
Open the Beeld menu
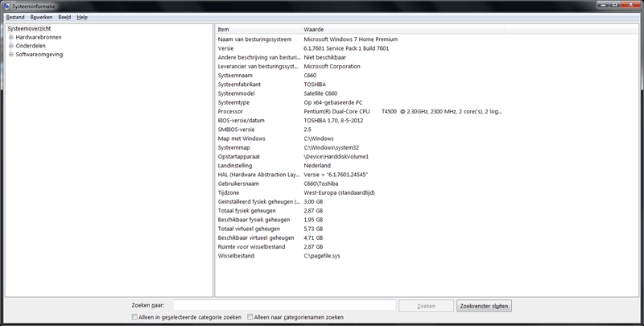pos(64,17)
